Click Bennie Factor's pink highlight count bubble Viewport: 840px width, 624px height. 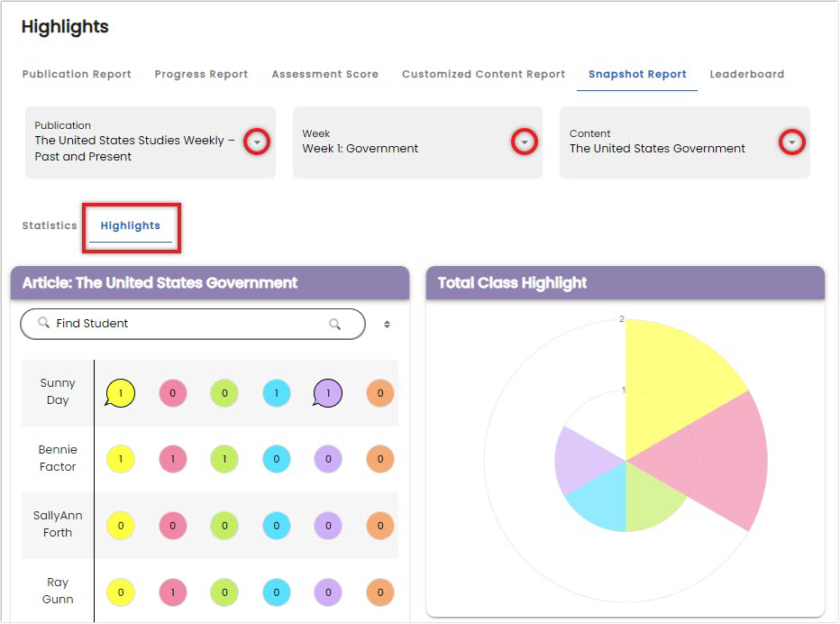click(x=172, y=459)
